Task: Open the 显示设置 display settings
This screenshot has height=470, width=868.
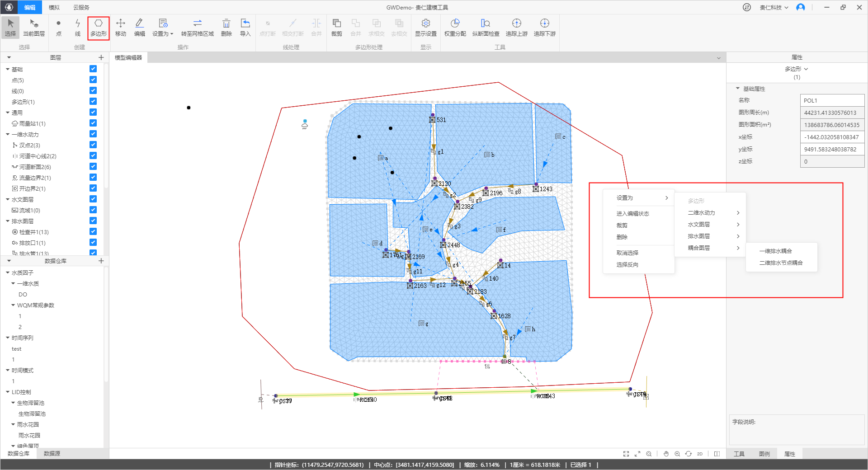Action: click(425, 28)
